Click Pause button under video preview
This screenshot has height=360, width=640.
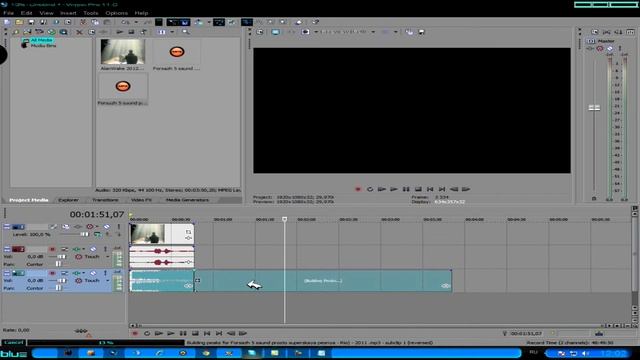(x=406, y=189)
